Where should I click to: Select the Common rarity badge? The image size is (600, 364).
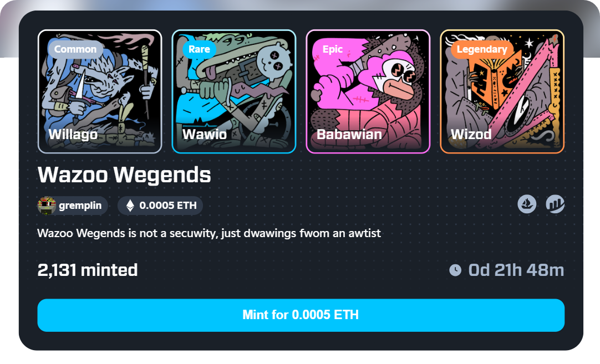click(75, 49)
